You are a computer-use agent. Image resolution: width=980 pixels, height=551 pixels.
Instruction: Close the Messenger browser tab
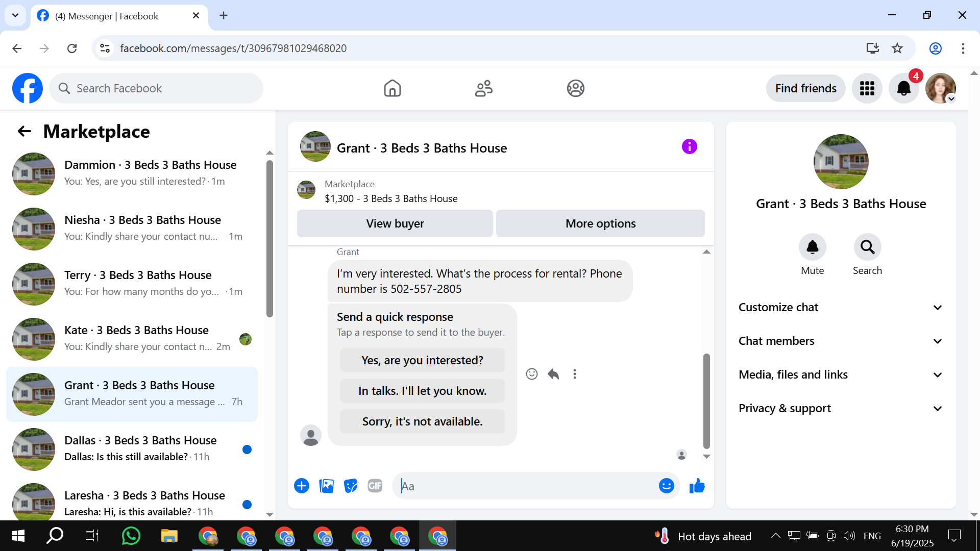click(x=196, y=15)
